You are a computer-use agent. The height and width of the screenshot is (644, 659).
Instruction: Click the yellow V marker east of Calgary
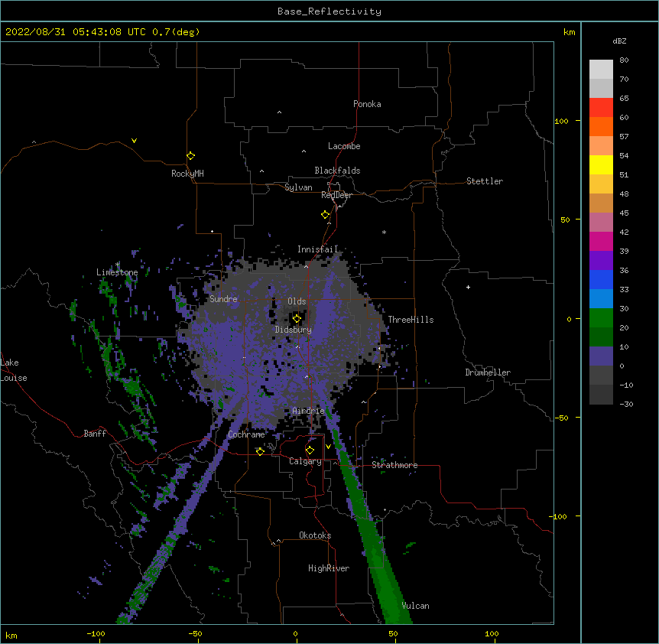pyautogui.click(x=328, y=447)
